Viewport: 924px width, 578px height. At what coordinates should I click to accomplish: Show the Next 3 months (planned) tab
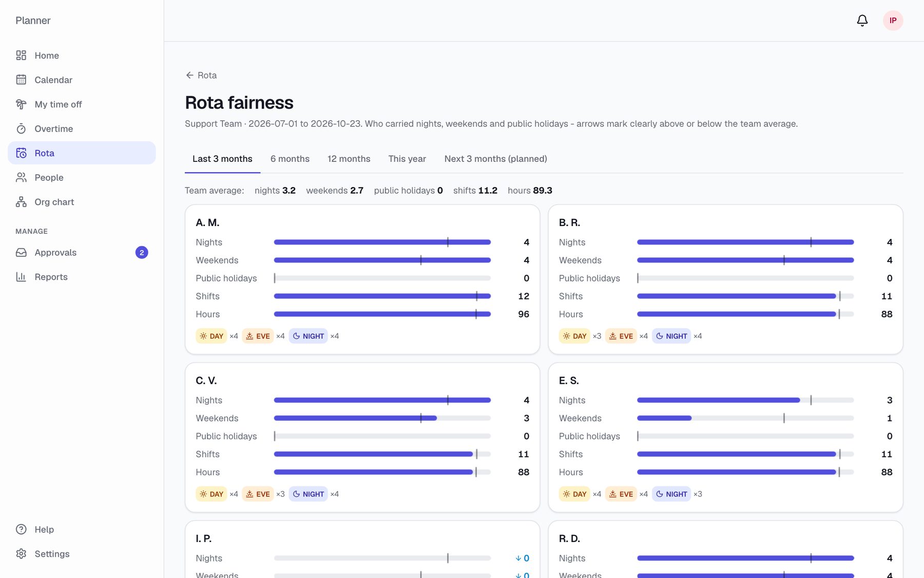coord(496,159)
